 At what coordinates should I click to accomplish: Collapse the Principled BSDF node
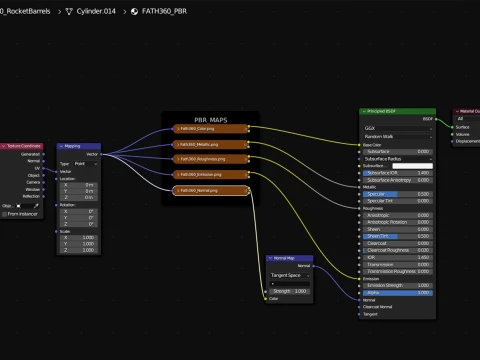tap(364, 111)
